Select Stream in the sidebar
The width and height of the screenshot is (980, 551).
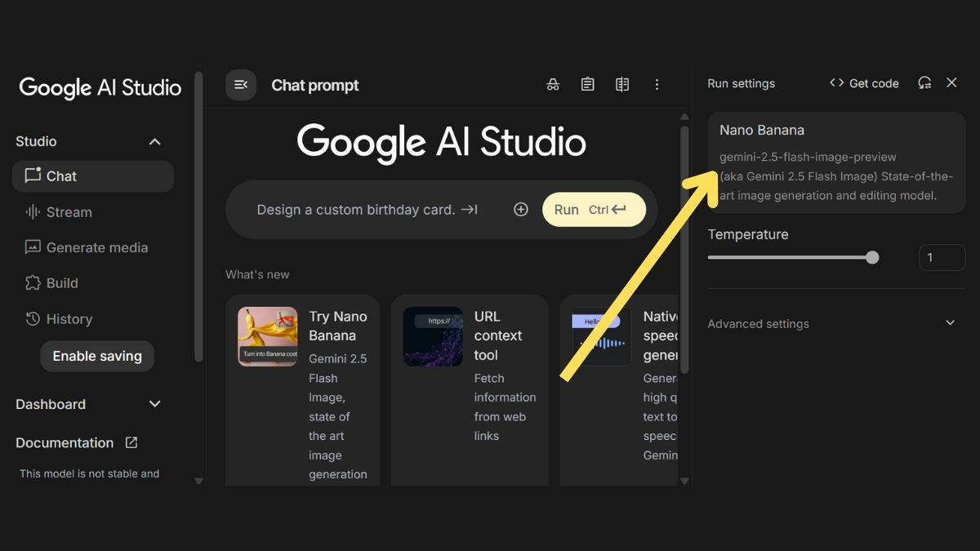[x=69, y=212]
